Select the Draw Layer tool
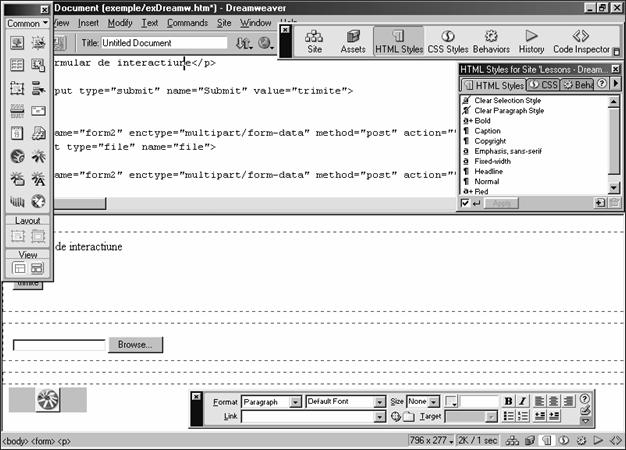This screenshot has height=450, width=626. [17, 88]
